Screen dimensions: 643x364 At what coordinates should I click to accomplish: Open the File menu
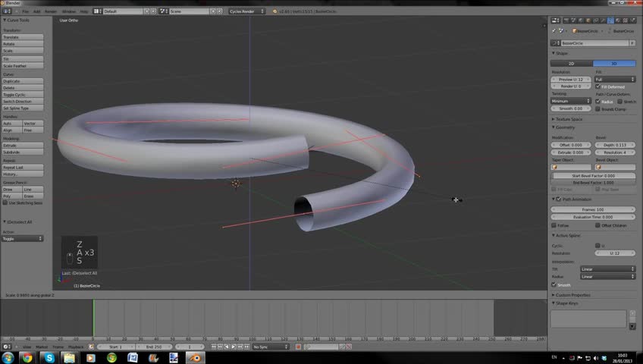(26, 11)
